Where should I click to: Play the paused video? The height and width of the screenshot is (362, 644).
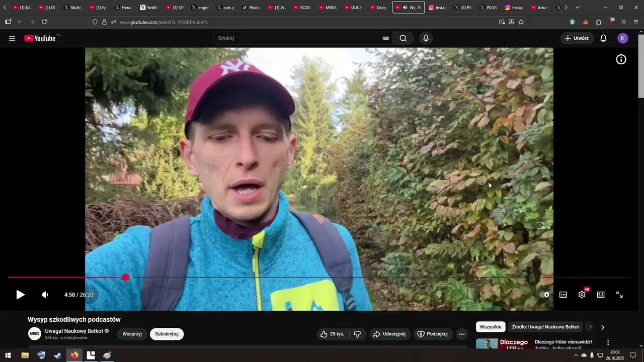tap(20, 295)
